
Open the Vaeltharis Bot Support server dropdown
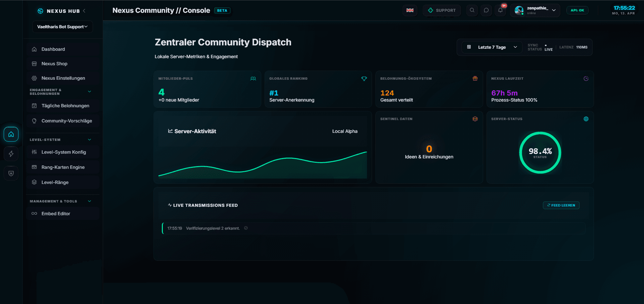point(62,27)
